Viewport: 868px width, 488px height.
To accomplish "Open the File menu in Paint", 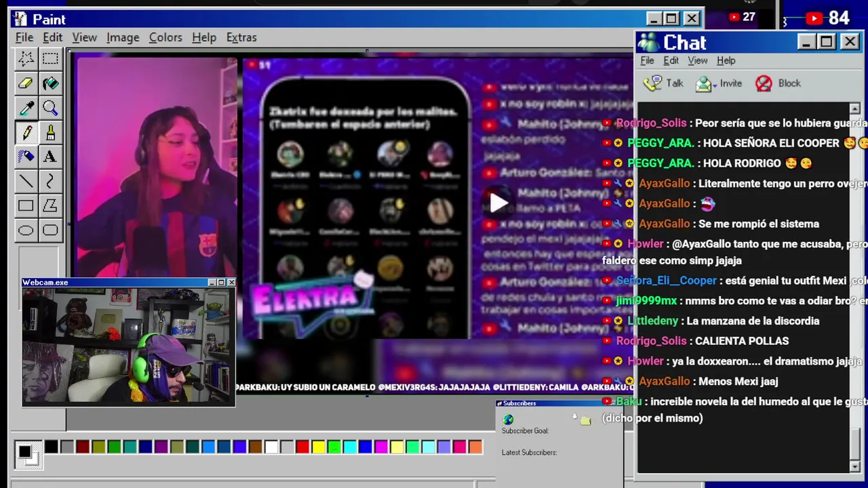I will pos(24,37).
